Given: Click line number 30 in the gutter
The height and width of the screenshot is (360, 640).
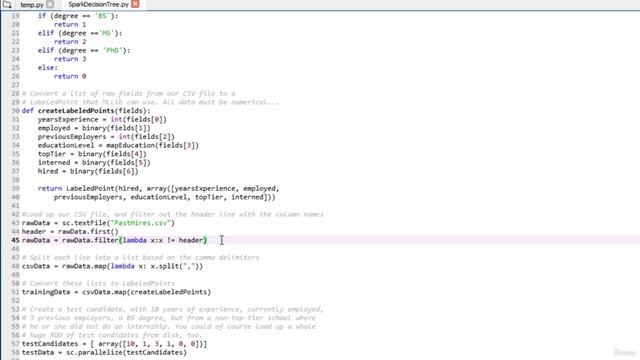Looking at the screenshot, I should [15, 111].
